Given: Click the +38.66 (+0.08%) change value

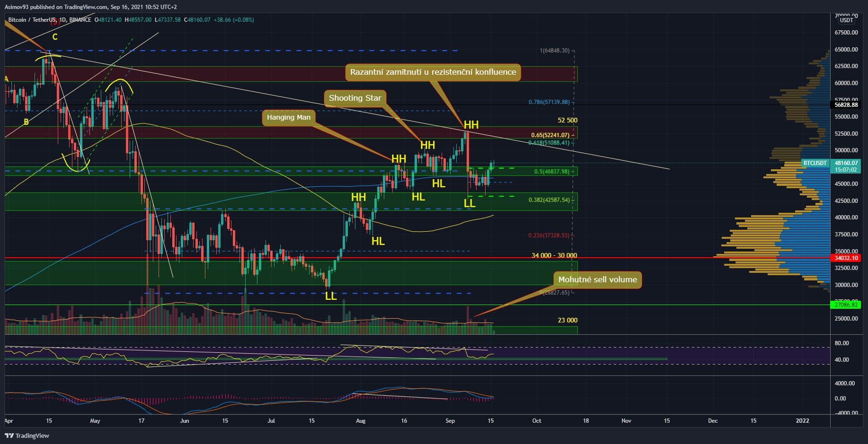Looking at the screenshot, I should [x=234, y=20].
